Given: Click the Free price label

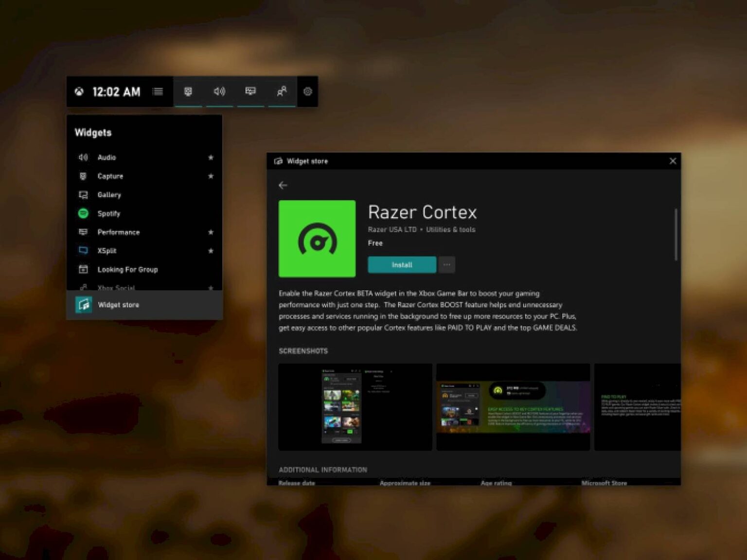Looking at the screenshot, I should 375,243.
